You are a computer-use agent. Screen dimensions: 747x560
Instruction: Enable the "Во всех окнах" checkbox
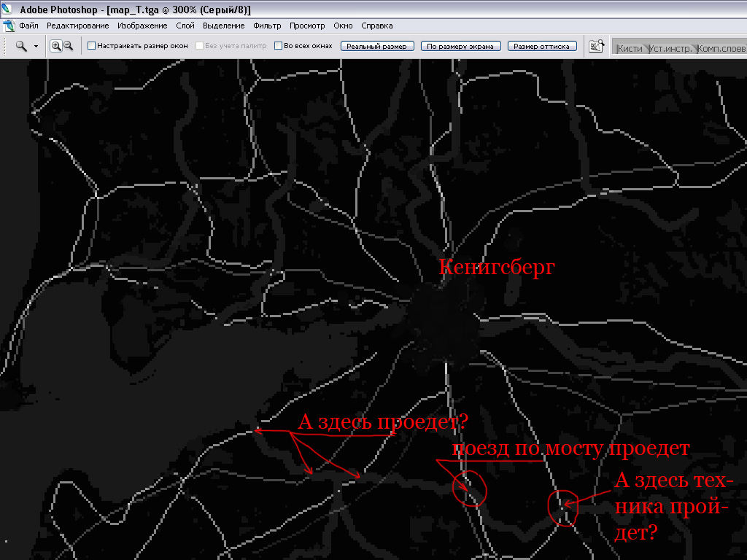[278, 46]
